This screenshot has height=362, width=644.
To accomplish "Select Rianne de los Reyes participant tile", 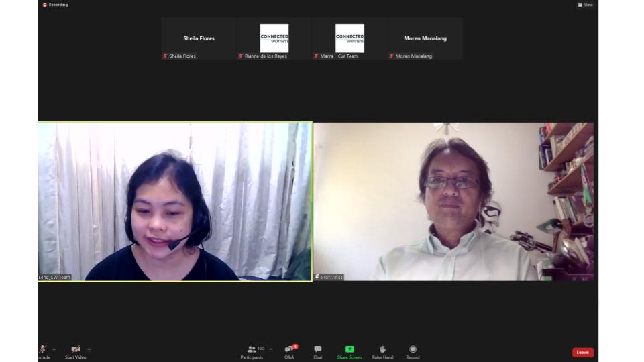I will (274, 39).
